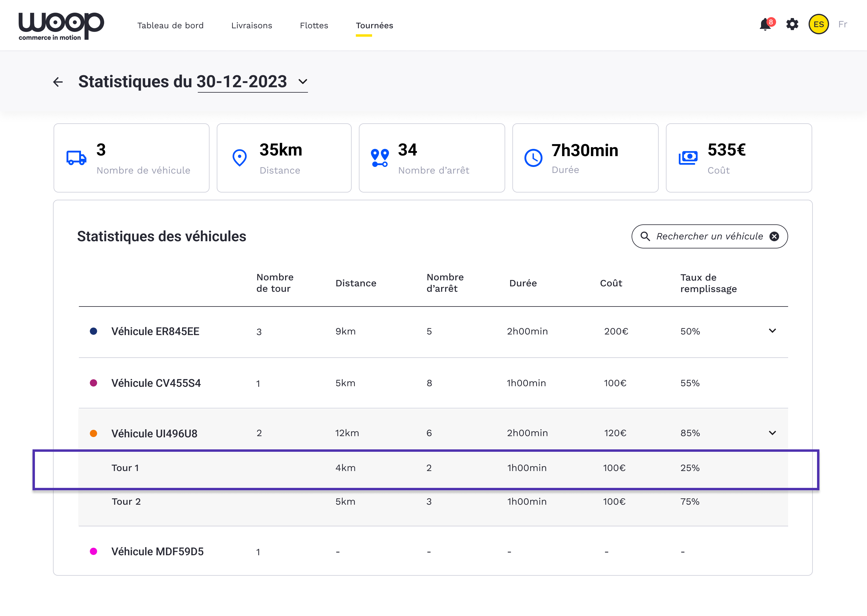Go to Tableau de bord
Viewport: 867px width, 616px height.
click(170, 25)
